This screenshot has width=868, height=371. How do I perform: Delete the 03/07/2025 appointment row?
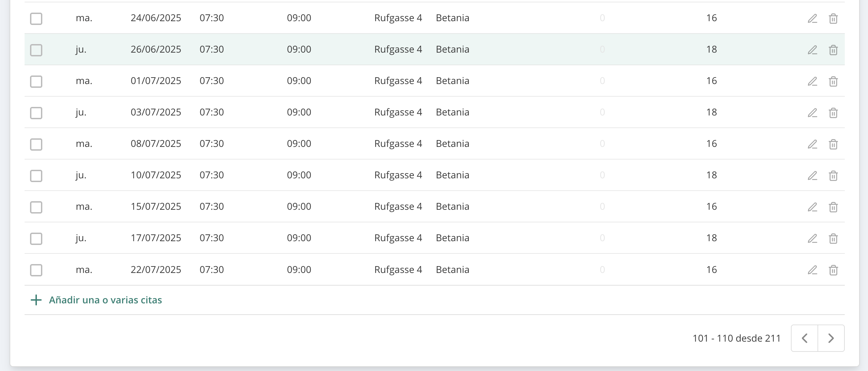(833, 113)
